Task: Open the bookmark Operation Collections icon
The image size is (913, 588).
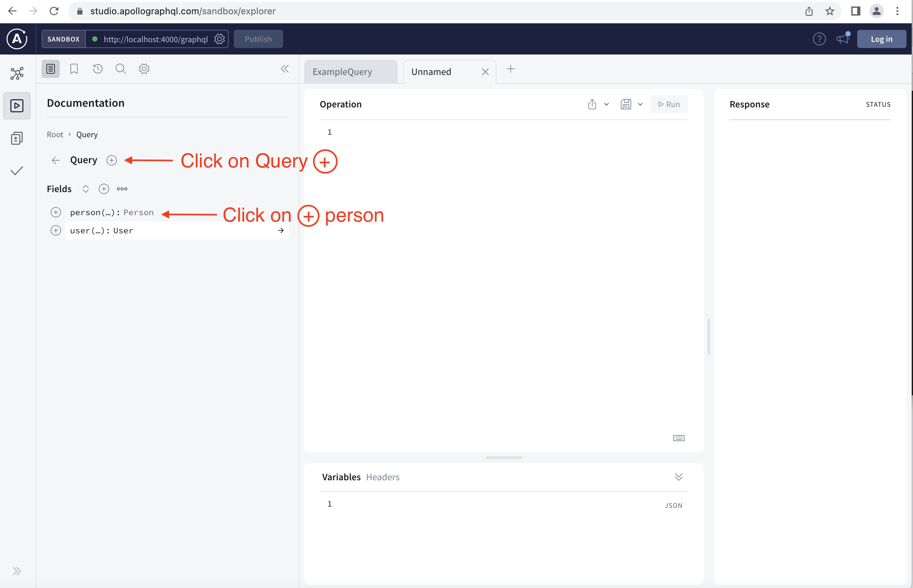Action: coord(74,69)
